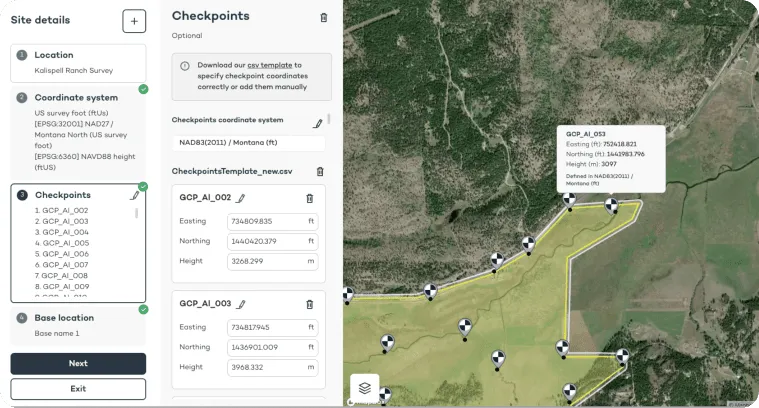The height and width of the screenshot is (408, 759).
Task: Click the plus button beside Site details
Action: (x=134, y=20)
